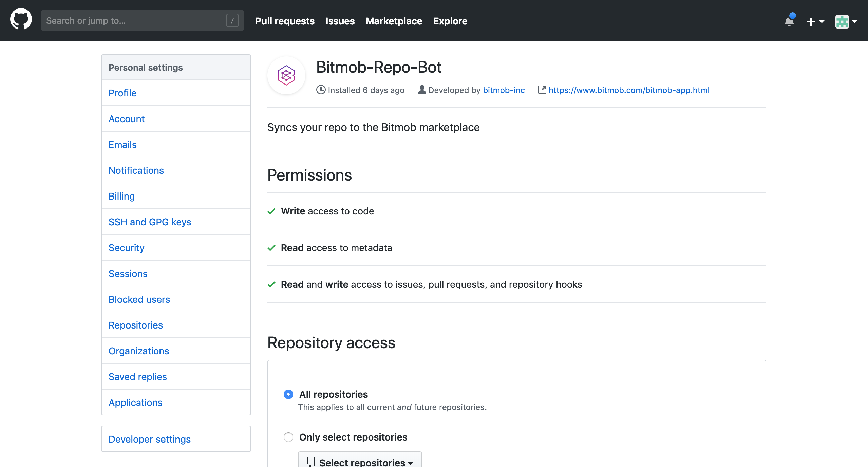868x467 pixels.
Task: Expand the Select repositories dropdown
Action: point(360,460)
